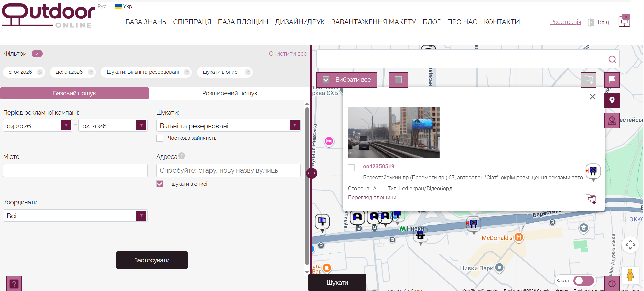Toggle the 'Вибрати все' checkbox

click(326, 80)
